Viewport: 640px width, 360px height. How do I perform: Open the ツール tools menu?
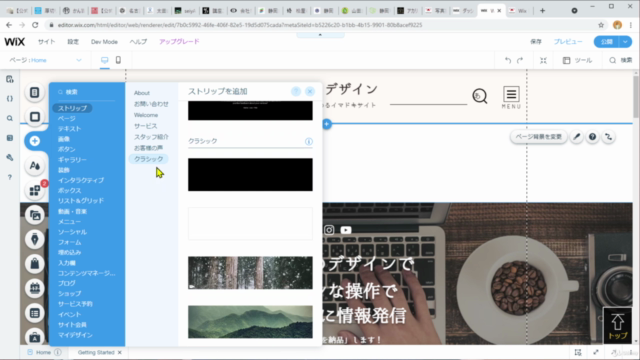[578, 60]
